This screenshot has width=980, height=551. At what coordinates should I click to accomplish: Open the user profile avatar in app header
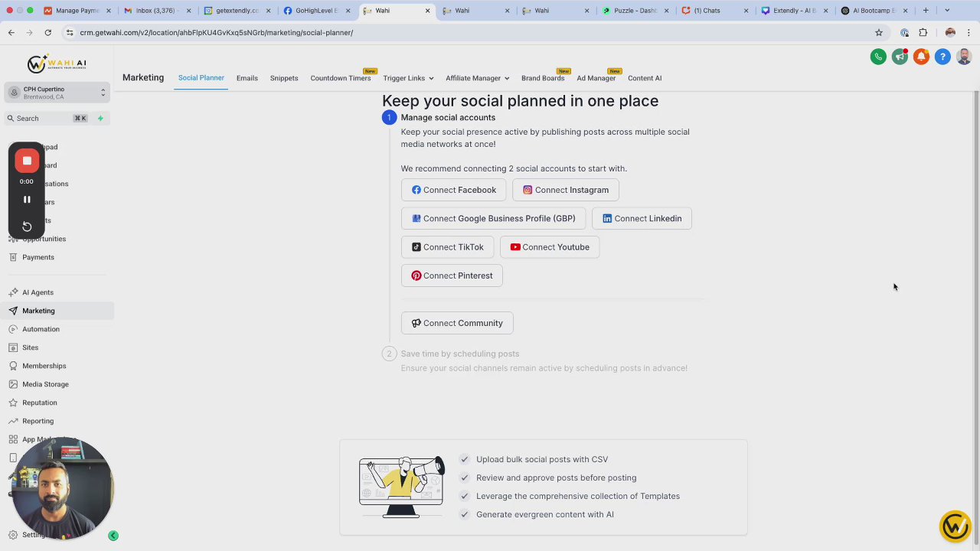[964, 57]
